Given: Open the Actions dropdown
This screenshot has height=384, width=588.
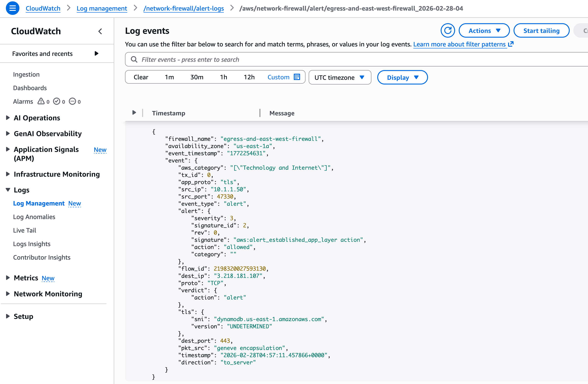Looking at the screenshot, I should 484,31.
